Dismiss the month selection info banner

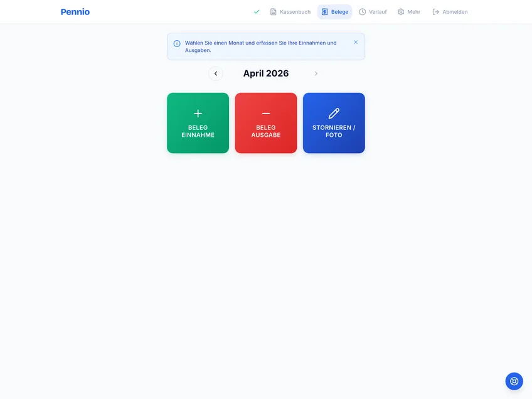click(356, 43)
